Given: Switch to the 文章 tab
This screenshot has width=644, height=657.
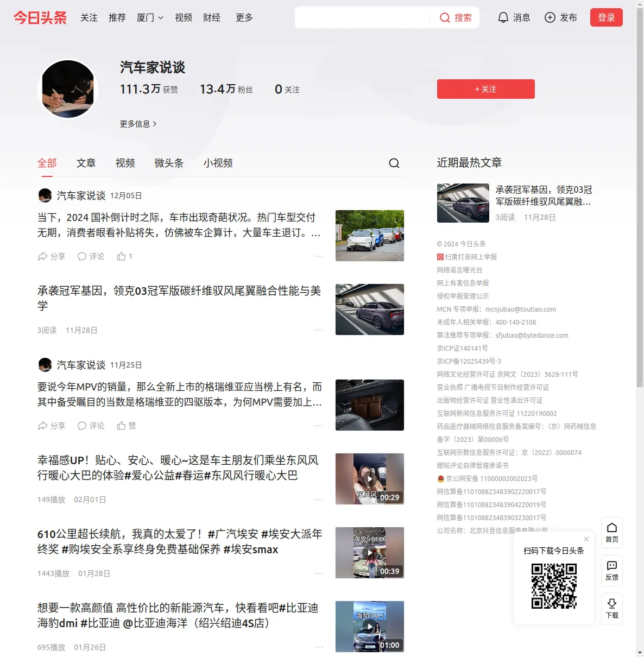Looking at the screenshot, I should coord(86,163).
